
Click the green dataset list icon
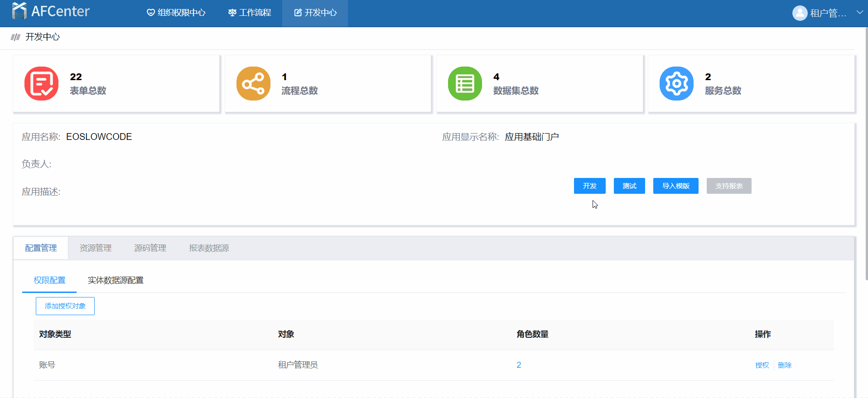click(x=465, y=84)
